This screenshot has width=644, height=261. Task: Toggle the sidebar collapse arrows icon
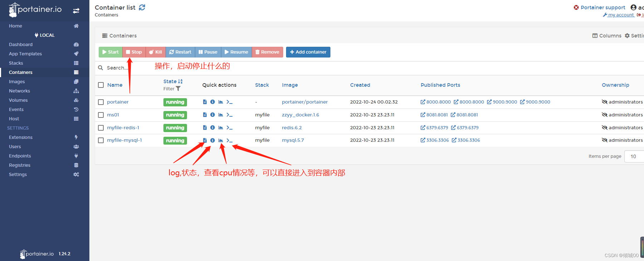click(76, 11)
